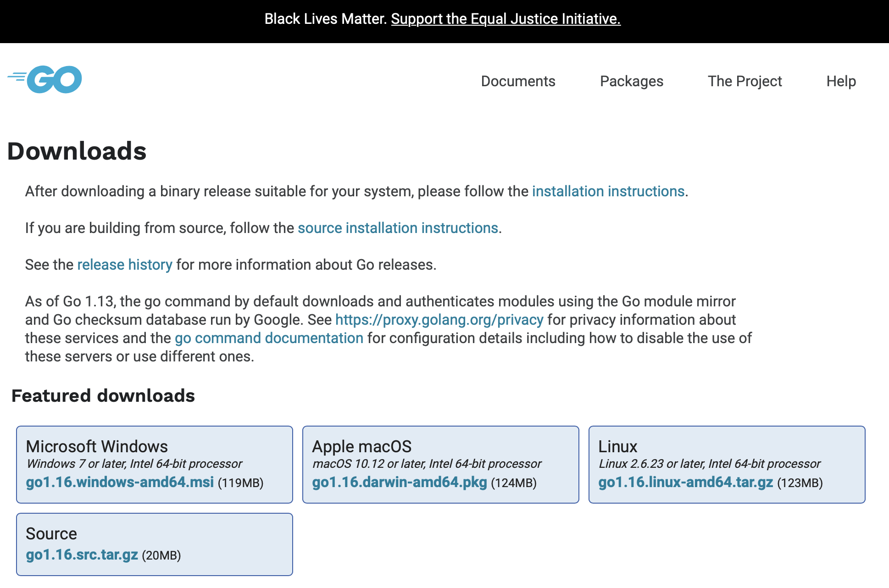Image resolution: width=889 pixels, height=588 pixels.
Task: Click the Go logo icon
Action: (44, 79)
